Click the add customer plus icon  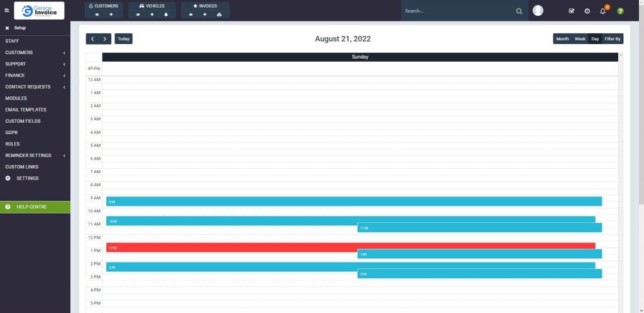pyautogui.click(x=111, y=14)
